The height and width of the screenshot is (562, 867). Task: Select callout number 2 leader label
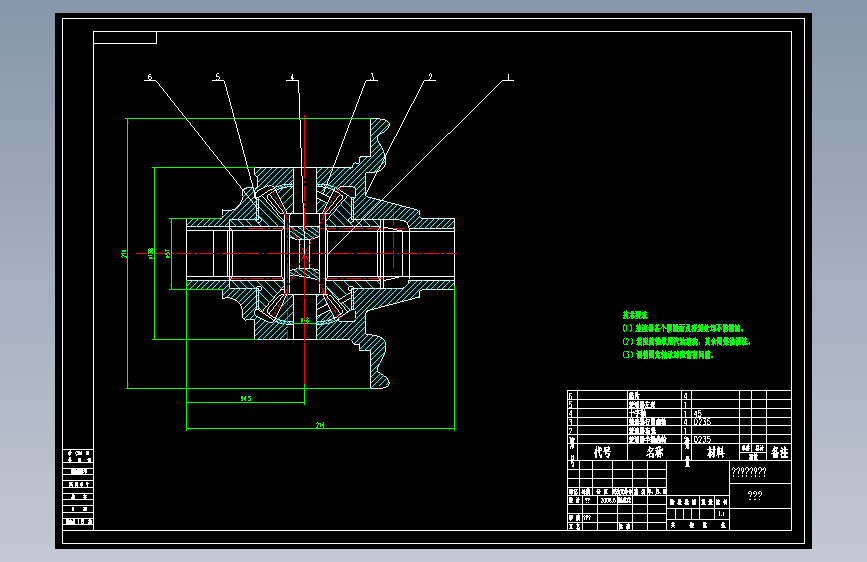point(431,77)
